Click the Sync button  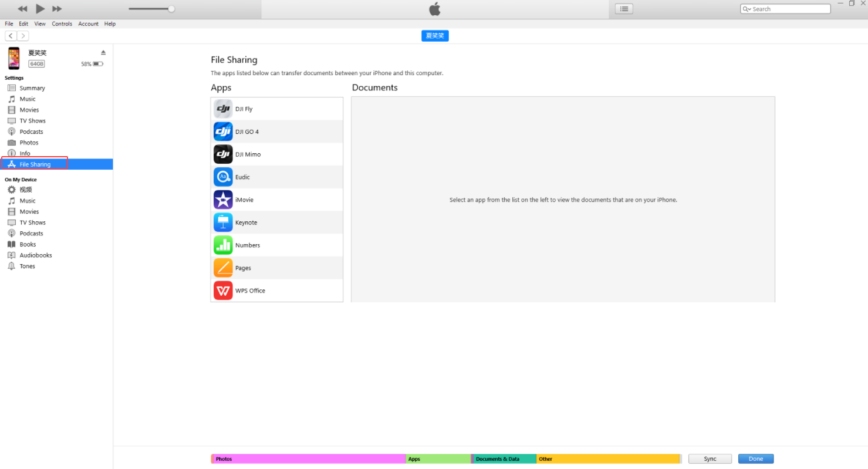(710, 458)
